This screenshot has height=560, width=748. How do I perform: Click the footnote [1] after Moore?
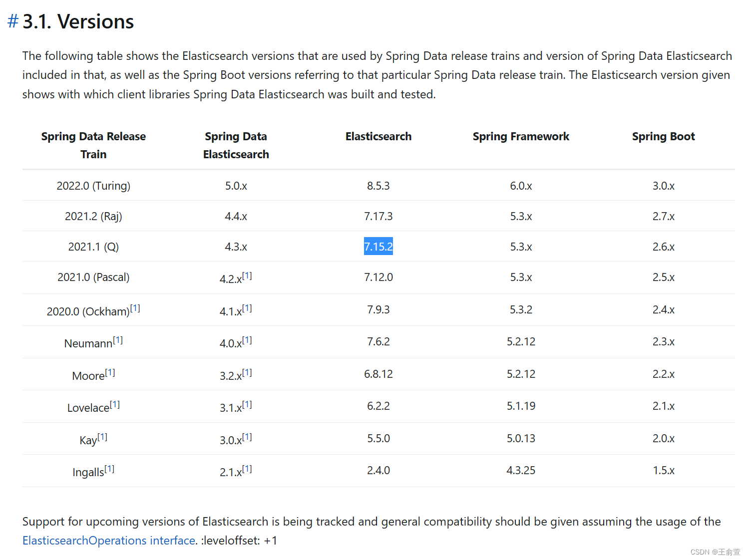110,372
